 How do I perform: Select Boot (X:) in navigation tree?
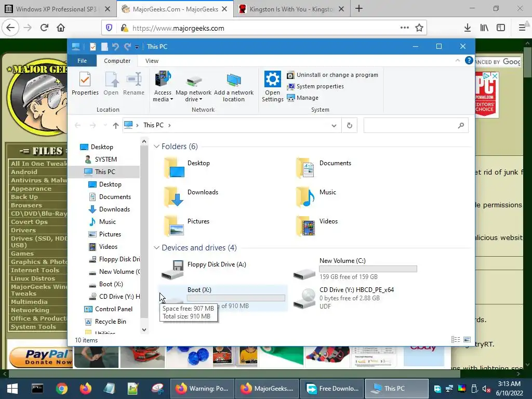[111, 284]
